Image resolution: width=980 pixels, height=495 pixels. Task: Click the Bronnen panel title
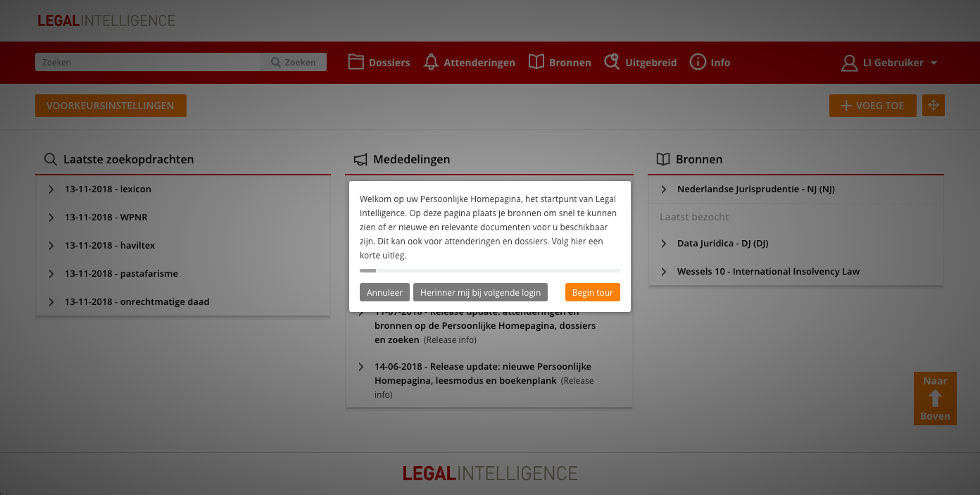point(699,159)
